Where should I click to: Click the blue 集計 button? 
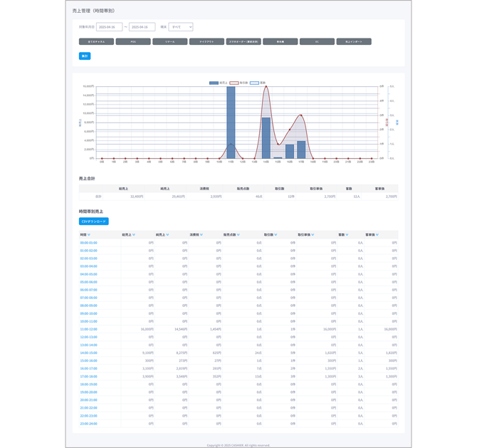coord(85,56)
